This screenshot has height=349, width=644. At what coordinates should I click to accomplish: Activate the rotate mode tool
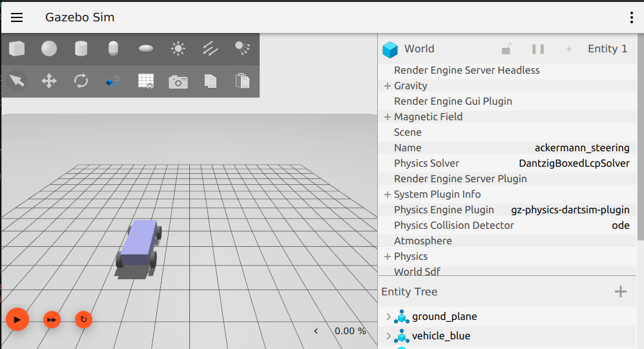coord(81,81)
